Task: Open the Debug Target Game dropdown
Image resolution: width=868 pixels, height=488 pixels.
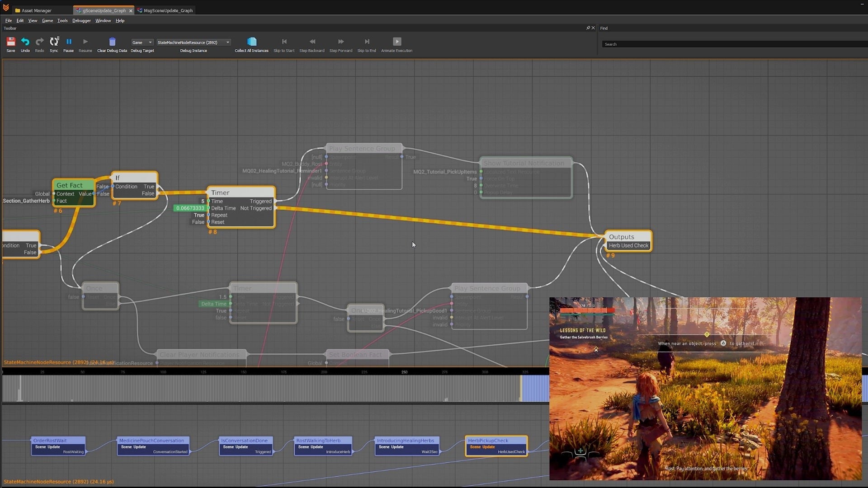Action: pyautogui.click(x=142, y=42)
